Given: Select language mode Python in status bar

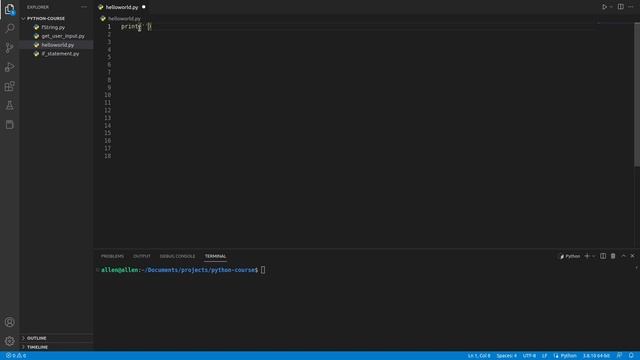Looking at the screenshot, I should coord(568,356).
